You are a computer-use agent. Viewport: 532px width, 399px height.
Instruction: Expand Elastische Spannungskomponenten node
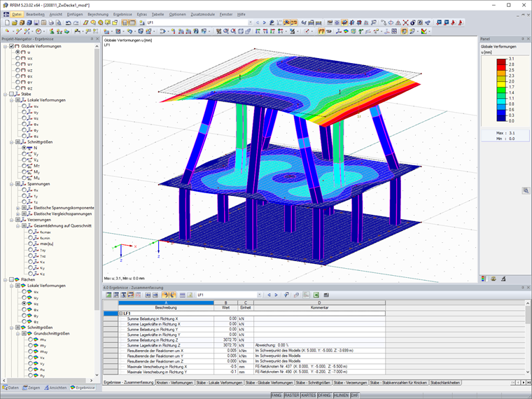point(17,208)
